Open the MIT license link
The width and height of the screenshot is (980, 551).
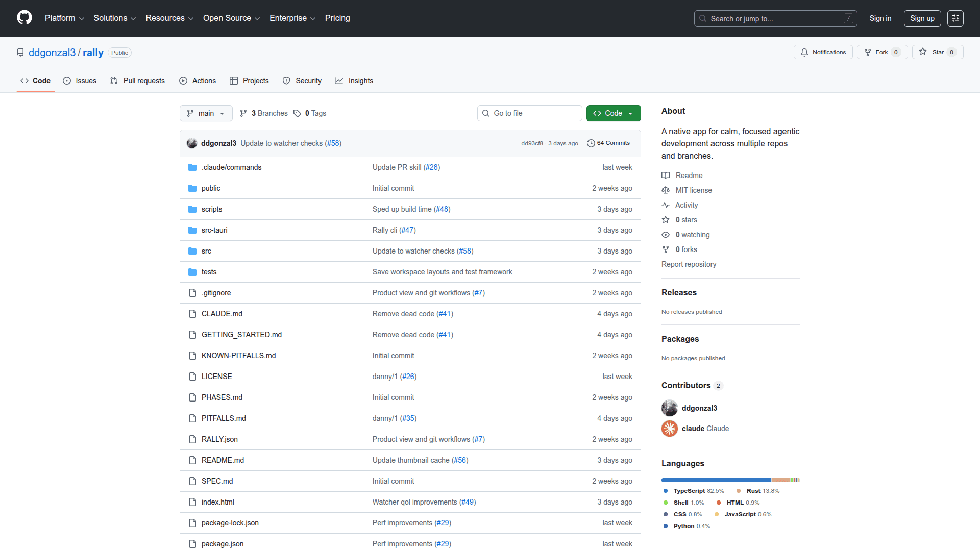[693, 190]
